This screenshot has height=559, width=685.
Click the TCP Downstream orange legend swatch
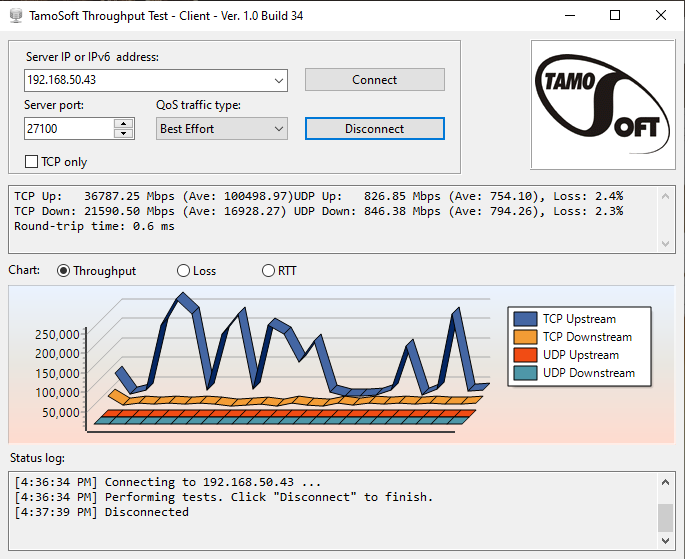pos(525,337)
